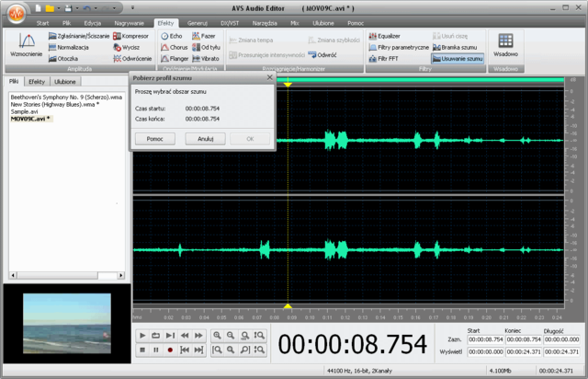Click the Usuwanie szumu noise removal button
Image resolution: width=588 pixels, height=379 pixels.
458,59
